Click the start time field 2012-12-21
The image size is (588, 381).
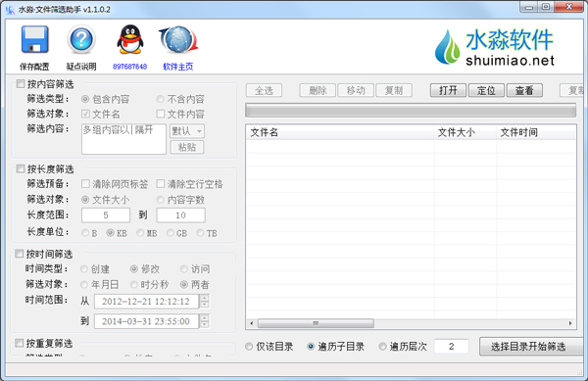click(x=147, y=302)
